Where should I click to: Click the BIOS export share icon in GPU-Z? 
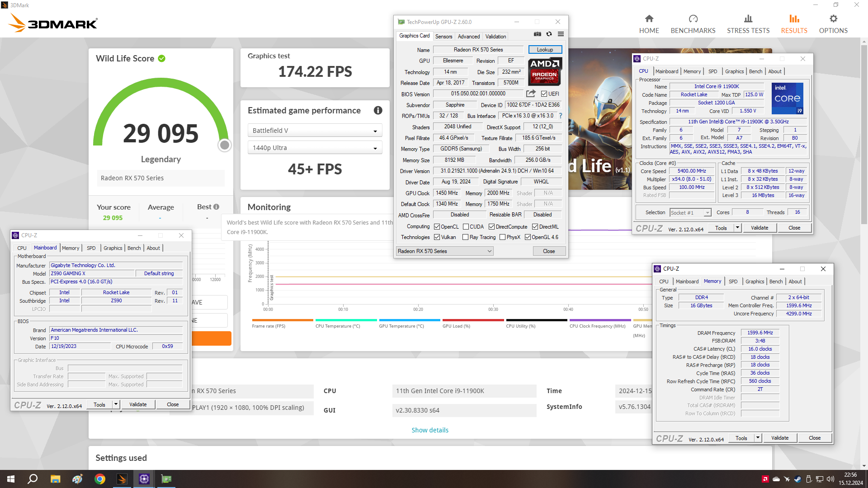[531, 94]
